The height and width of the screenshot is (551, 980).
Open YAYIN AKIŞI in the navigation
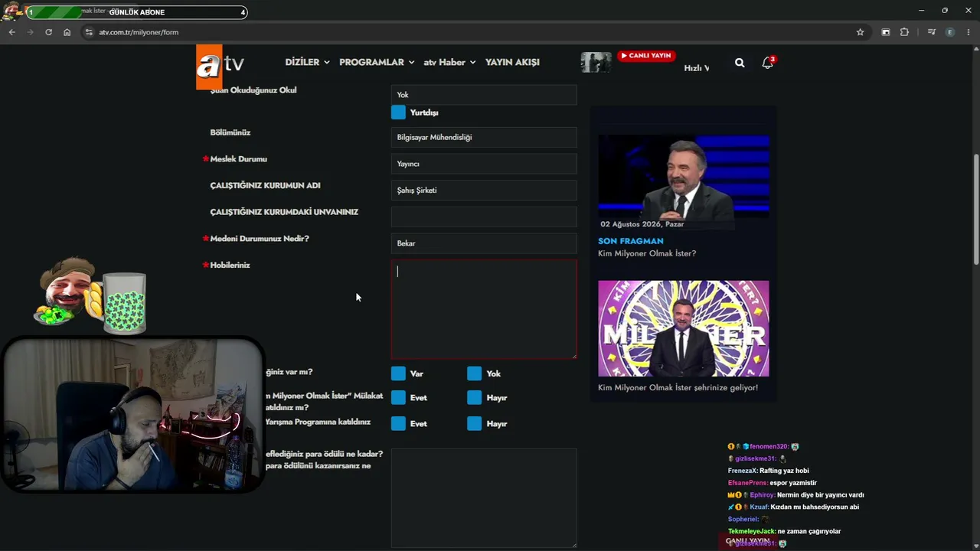(512, 62)
